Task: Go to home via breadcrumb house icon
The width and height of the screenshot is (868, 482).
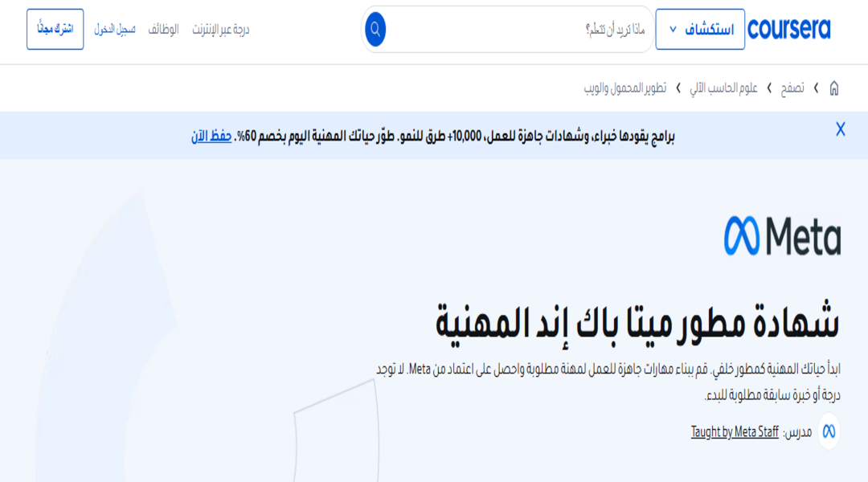Action: tap(834, 88)
